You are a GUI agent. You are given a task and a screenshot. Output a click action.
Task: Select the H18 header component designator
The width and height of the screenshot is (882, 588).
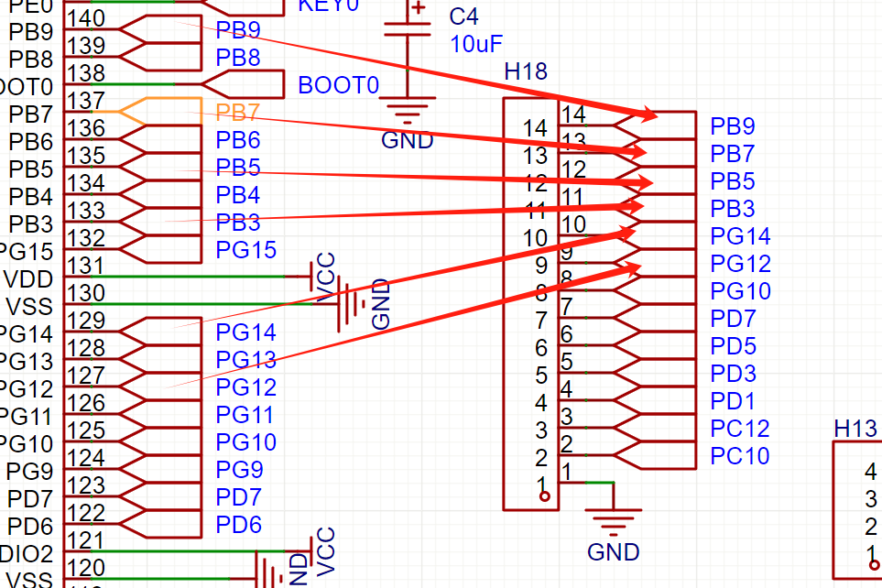[526, 71]
